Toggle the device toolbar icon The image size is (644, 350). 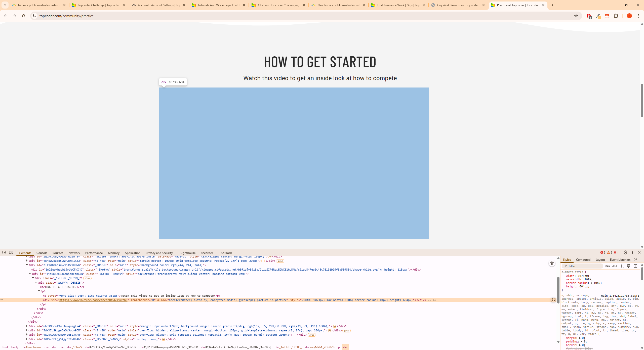tap(11, 252)
